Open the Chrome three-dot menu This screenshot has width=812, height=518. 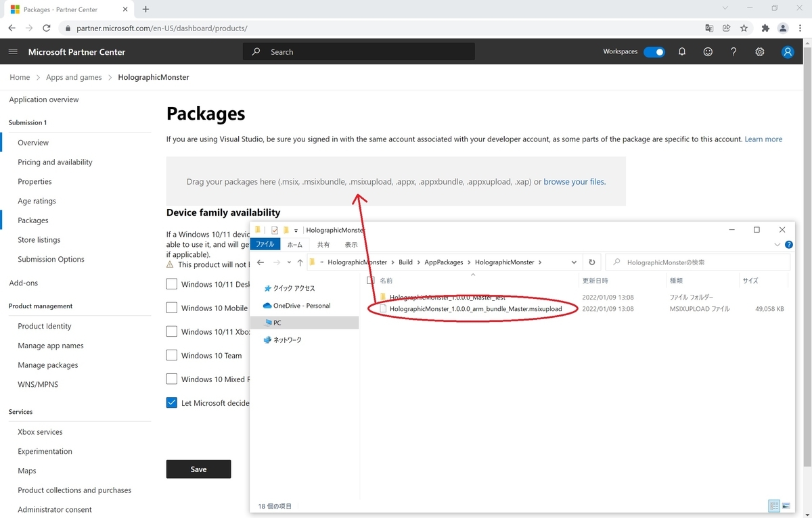800,28
